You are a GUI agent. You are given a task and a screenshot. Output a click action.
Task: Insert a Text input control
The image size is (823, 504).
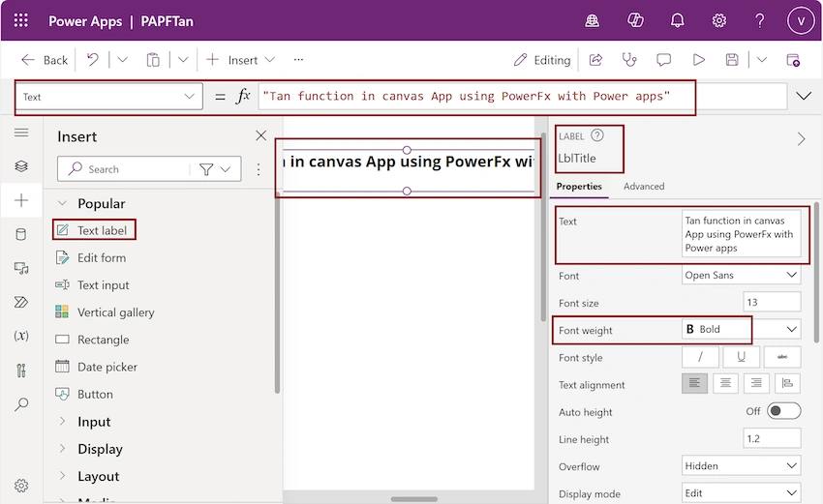(x=93, y=284)
